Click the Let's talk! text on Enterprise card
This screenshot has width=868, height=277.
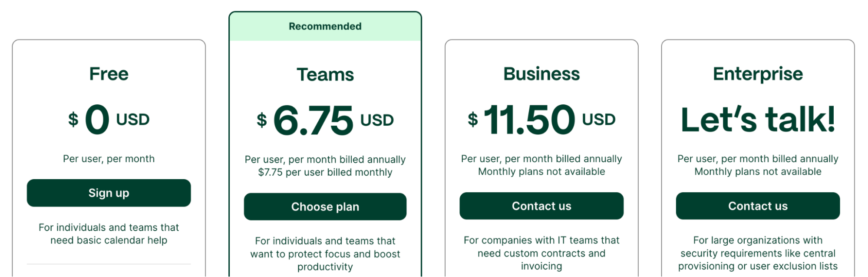coord(757,120)
